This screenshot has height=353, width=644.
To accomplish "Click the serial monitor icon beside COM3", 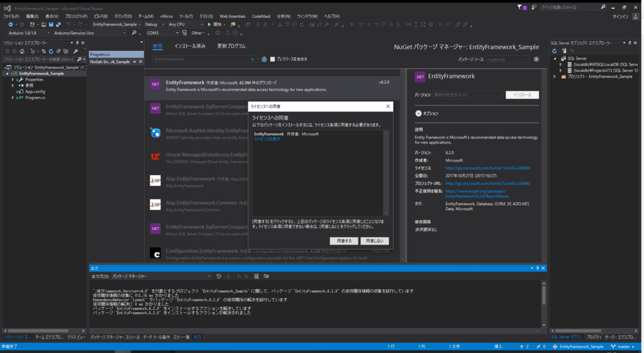I will [184, 33].
